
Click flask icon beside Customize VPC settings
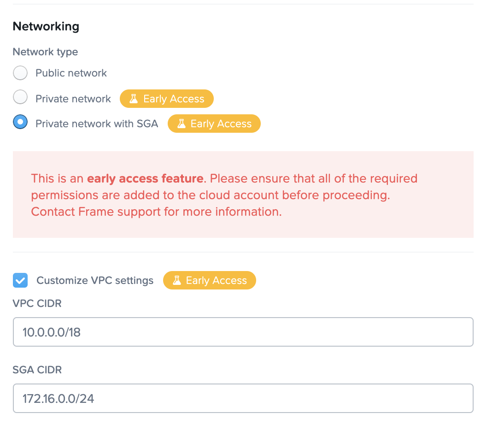(x=177, y=280)
